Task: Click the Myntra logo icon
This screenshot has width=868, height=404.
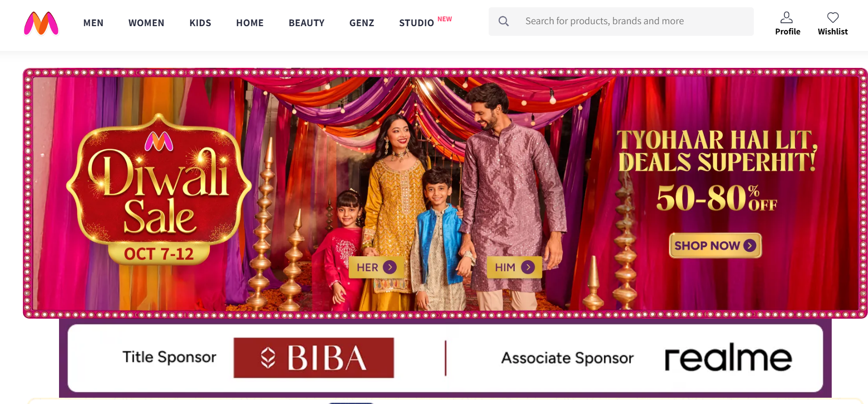Action: tap(41, 23)
